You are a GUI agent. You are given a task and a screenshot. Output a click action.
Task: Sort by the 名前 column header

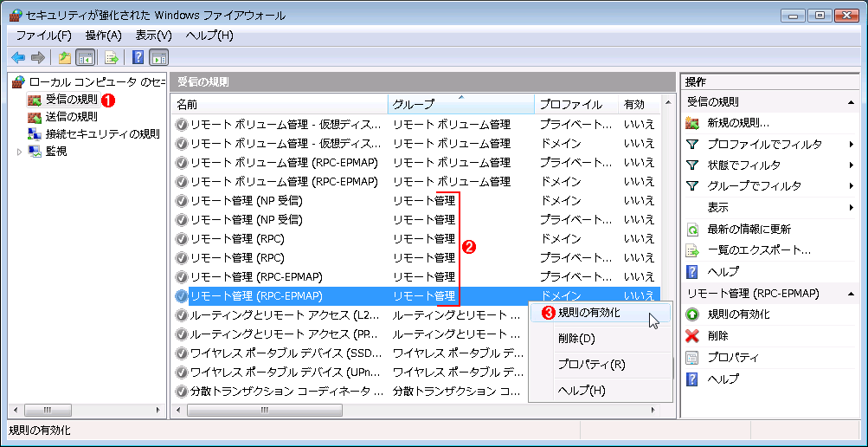click(x=280, y=104)
